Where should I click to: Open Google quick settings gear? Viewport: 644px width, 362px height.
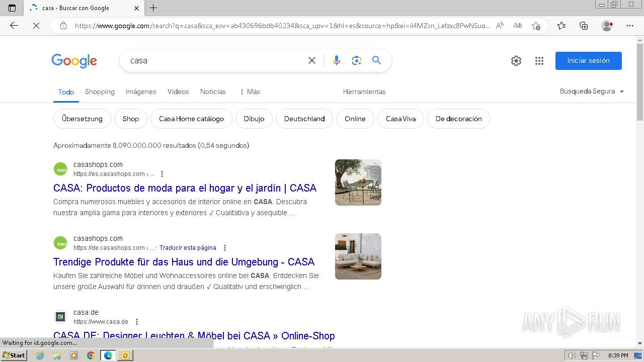click(516, 61)
